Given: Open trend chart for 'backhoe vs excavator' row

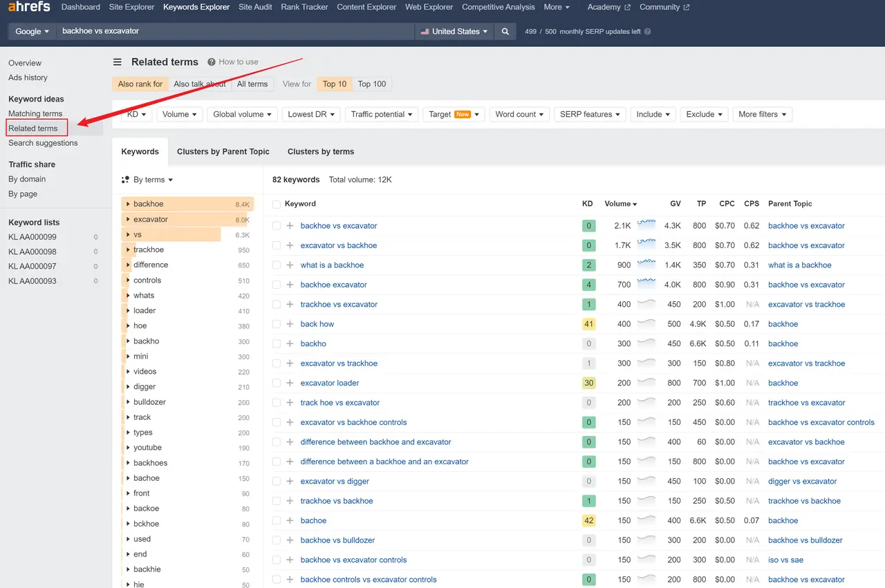Looking at the screenshot, I should 646,225.
